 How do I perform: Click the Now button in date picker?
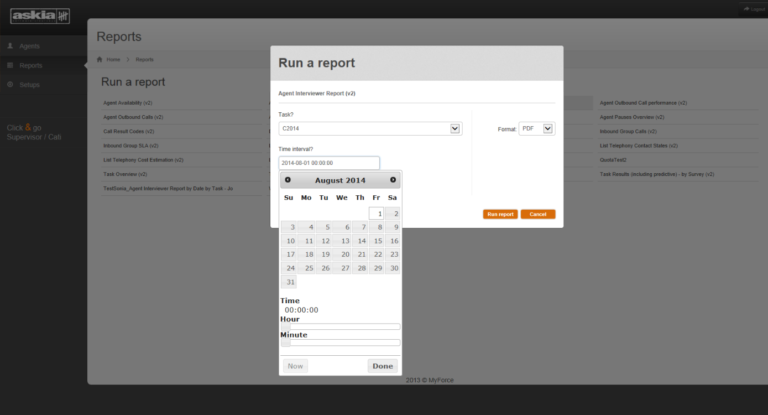click(x=295, y=366)
